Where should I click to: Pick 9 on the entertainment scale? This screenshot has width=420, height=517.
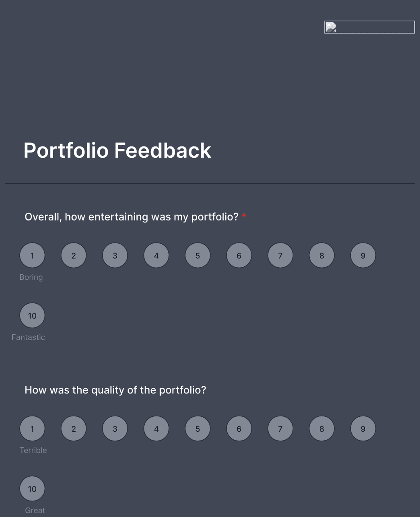(363, 255)
